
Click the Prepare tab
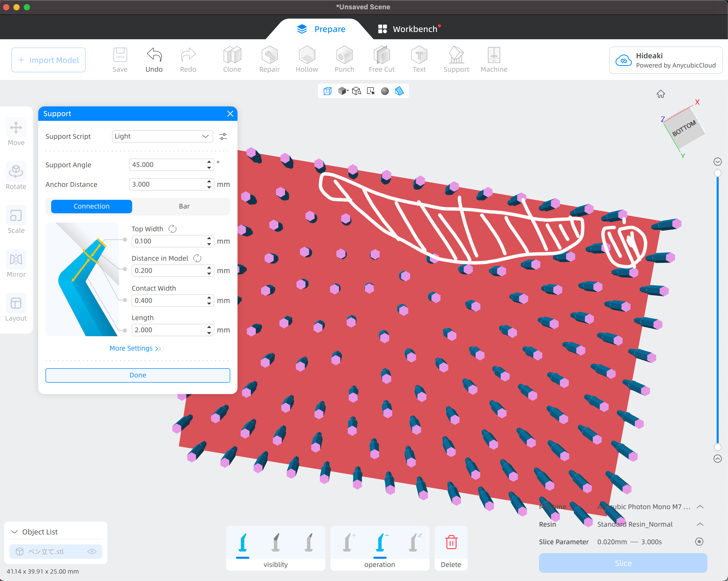[x=321, y=29]
